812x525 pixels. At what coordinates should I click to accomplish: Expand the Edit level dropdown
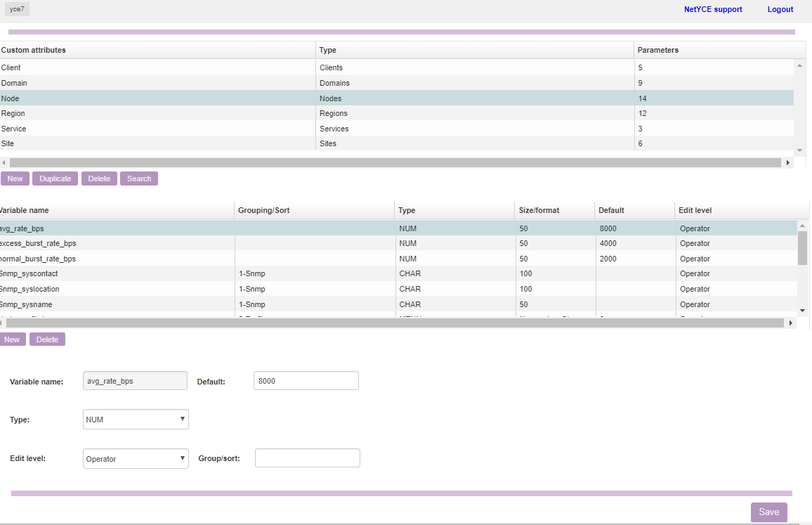point(136,459)
